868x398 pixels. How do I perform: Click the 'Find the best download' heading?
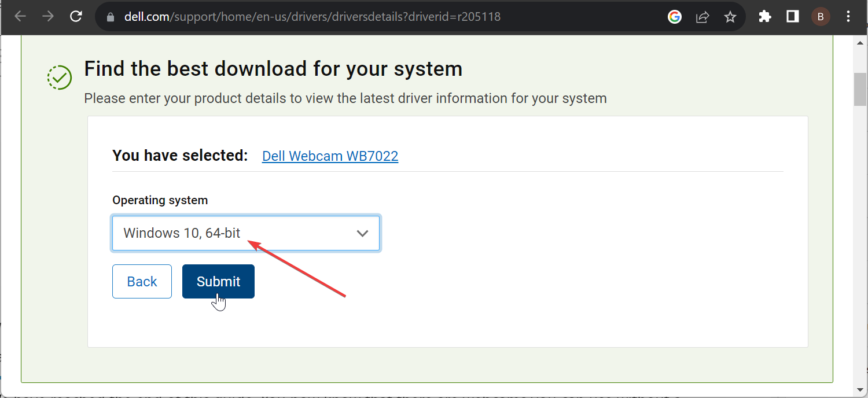point(273,69)
